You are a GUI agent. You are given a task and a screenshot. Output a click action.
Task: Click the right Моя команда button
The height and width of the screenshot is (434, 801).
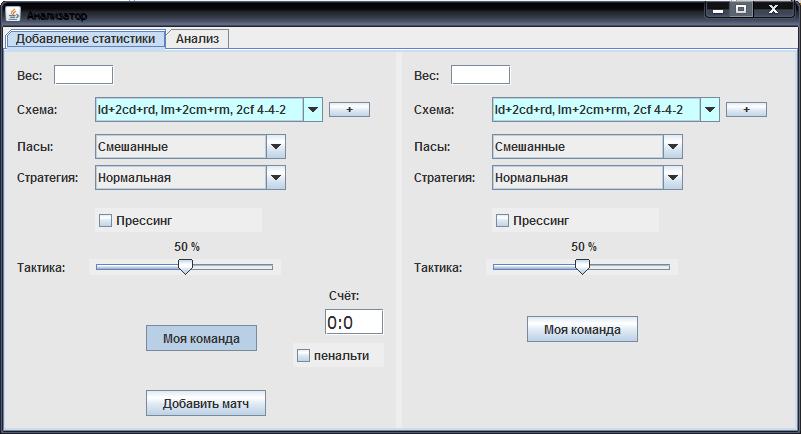click(582, 329)
